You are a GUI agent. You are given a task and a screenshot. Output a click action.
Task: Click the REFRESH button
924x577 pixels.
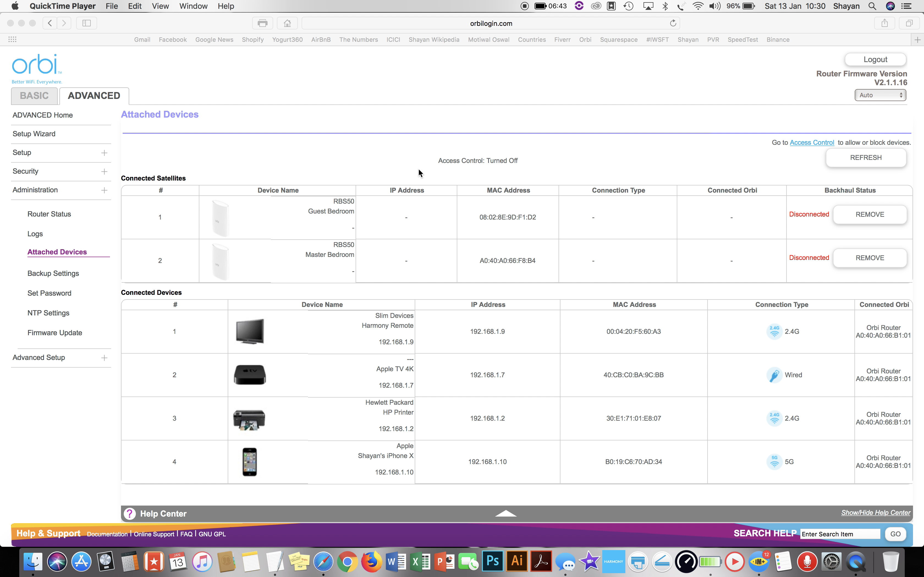pyautogui.click(x=866, y=158)
